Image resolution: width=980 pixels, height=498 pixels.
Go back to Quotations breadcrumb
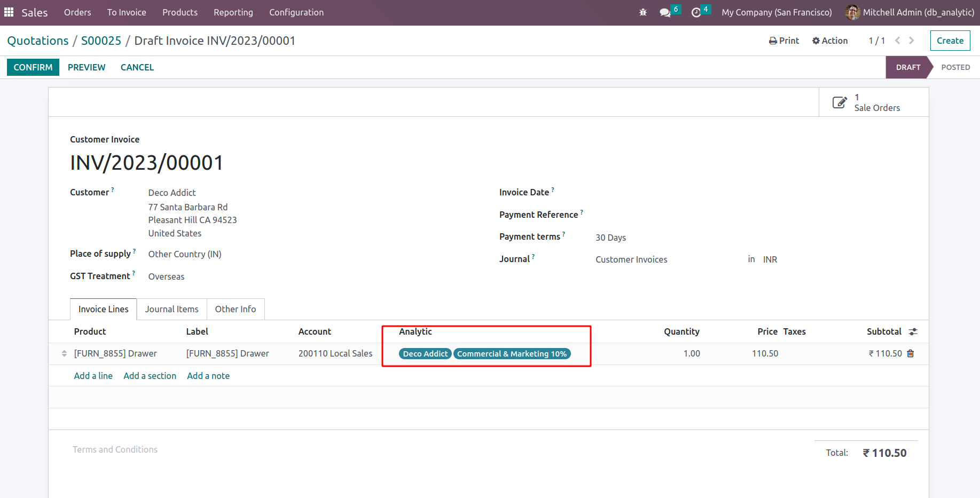(x=38, y=41)
